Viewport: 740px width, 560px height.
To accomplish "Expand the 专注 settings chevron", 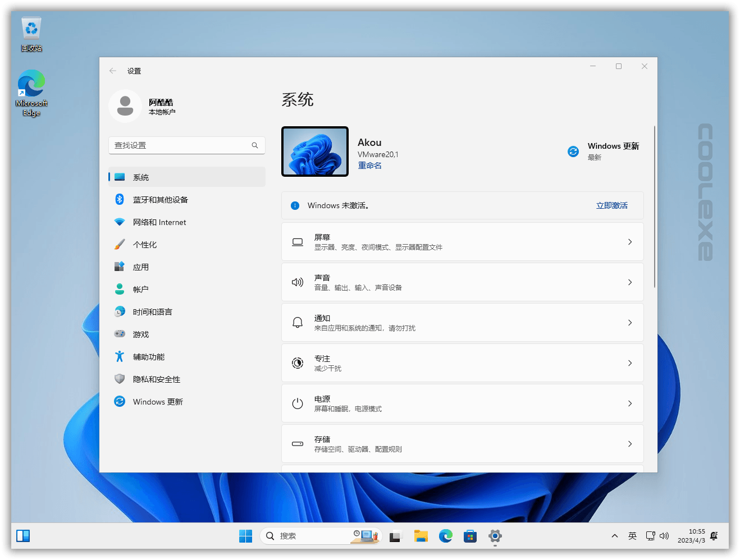I will pos(630,363).
